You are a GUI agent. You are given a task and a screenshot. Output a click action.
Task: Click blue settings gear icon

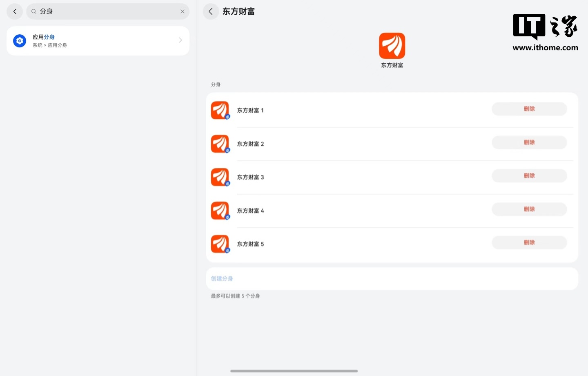(20, 41)
